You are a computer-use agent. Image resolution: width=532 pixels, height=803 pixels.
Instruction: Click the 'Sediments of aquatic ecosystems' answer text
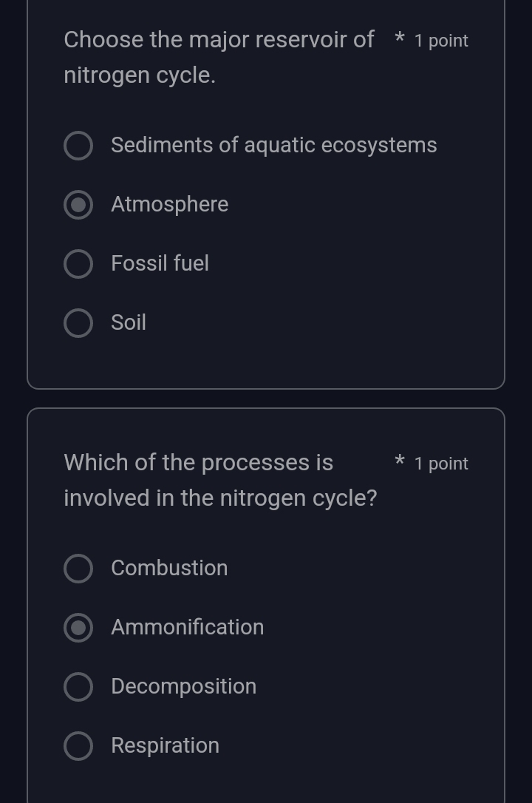coord(273,145)
